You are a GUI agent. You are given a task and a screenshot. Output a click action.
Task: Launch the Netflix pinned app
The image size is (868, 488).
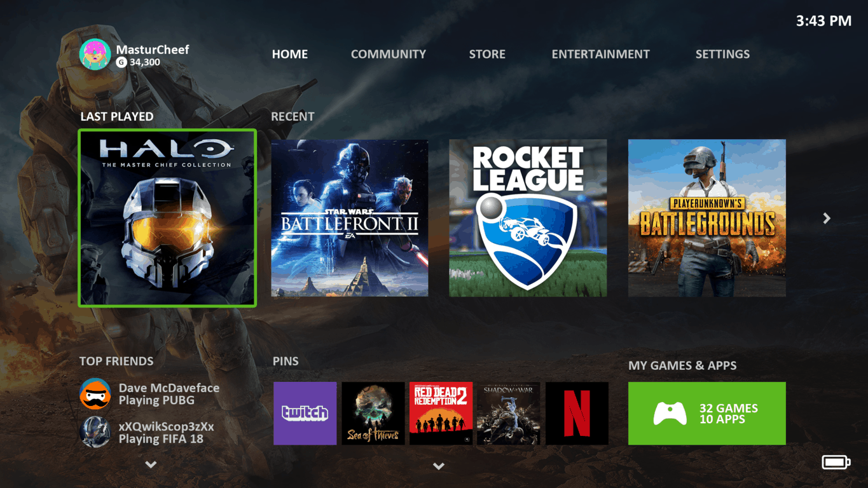click(577, 413)
